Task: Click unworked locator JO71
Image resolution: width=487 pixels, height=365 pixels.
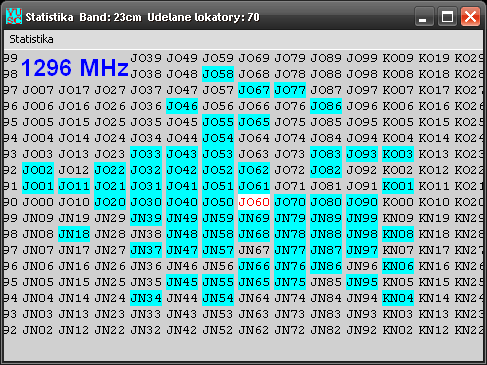Action: click(x=290, y=186)
